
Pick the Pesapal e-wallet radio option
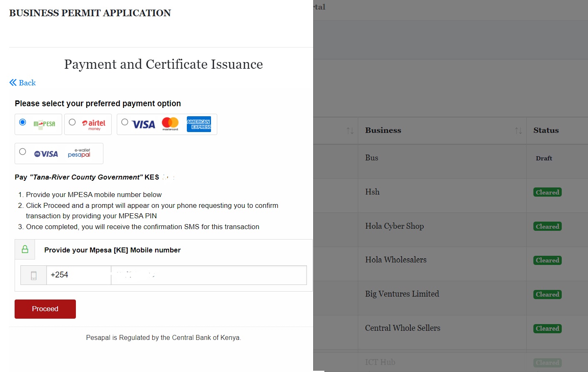[x=23, y=152]
